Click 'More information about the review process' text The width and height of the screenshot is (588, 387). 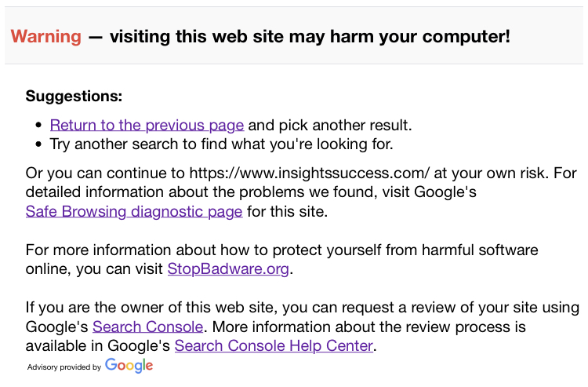pos(362,327)
